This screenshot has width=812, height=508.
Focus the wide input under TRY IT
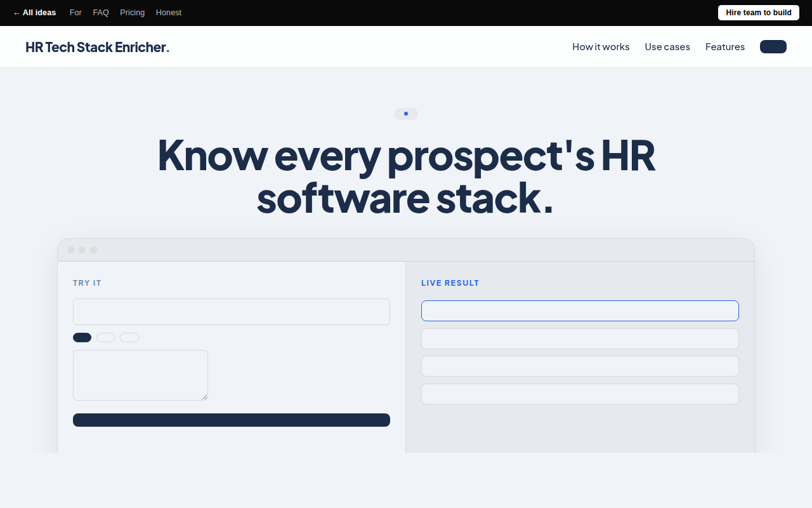pyautogui.click(x=232, y=312)
